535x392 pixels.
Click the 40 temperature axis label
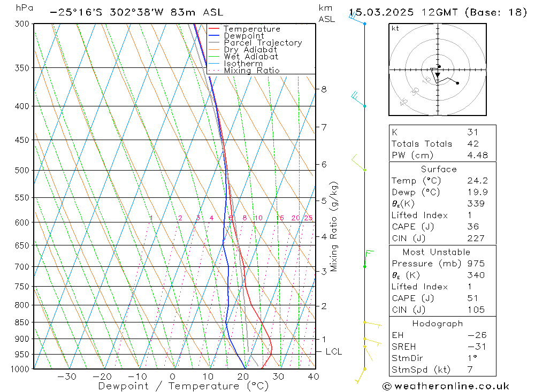313,376
